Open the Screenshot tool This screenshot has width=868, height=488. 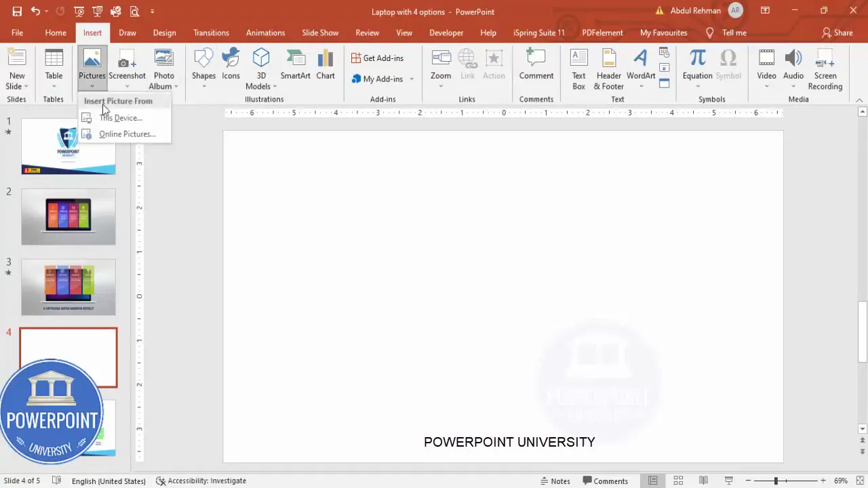pos(127,69)
